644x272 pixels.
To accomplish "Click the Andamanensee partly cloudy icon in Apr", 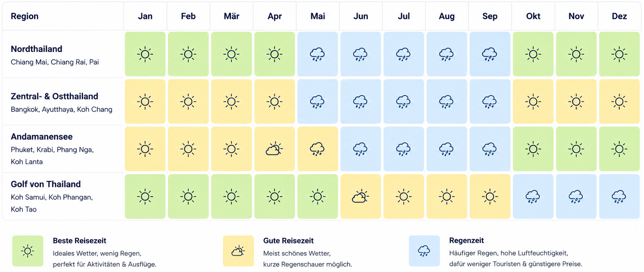I will click(x=274, y=149).
